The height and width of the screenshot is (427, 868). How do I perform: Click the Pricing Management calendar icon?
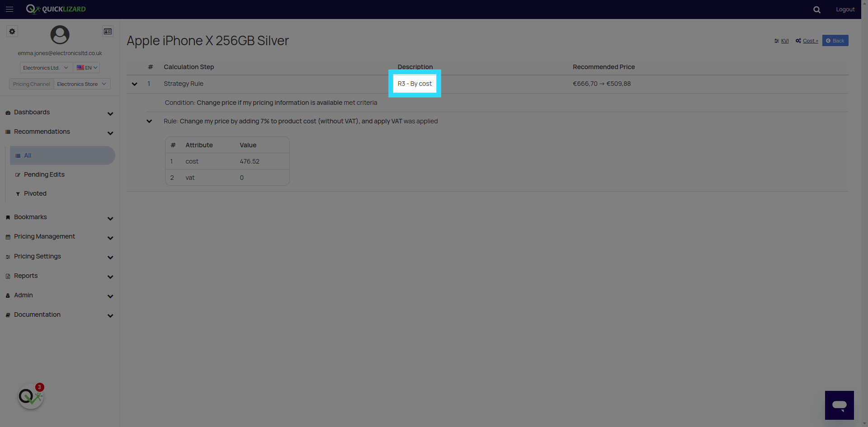tap(8, 237)
